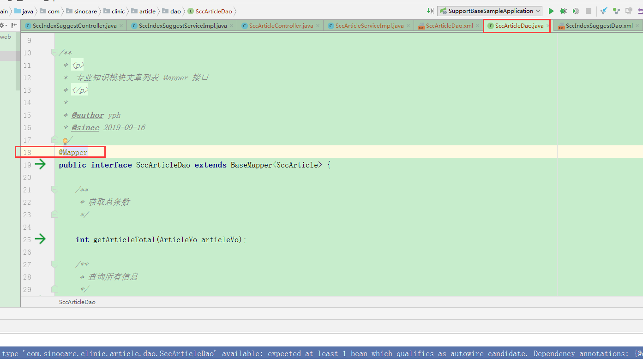Click the 2019-09-16 date text
Screen dimensions: 643x364
point(124,127)
